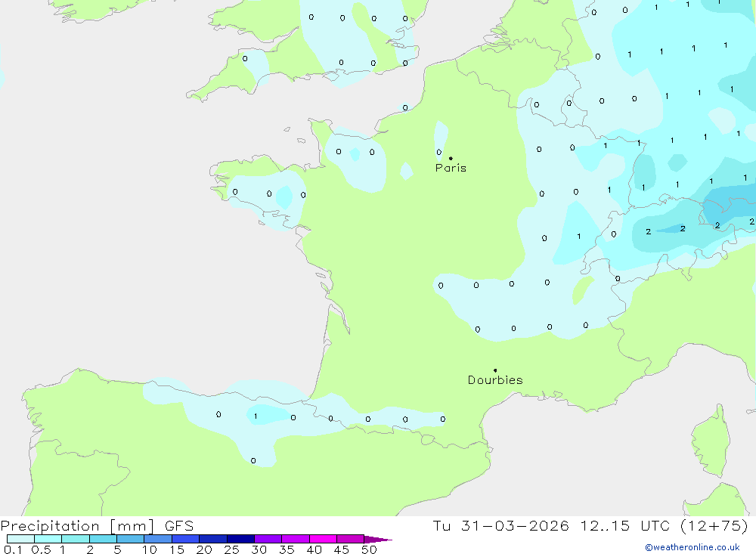
Task: Click the 0 value just above Paris label
Action: click(438, 153)
